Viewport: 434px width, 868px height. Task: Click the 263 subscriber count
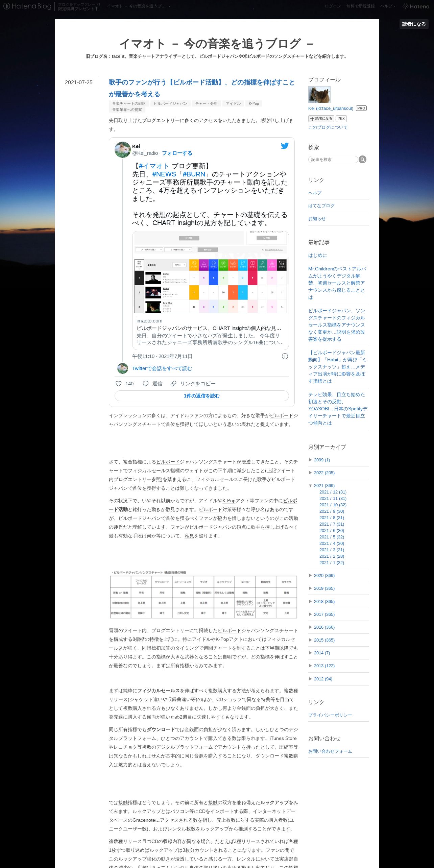[x=341, y=119]
